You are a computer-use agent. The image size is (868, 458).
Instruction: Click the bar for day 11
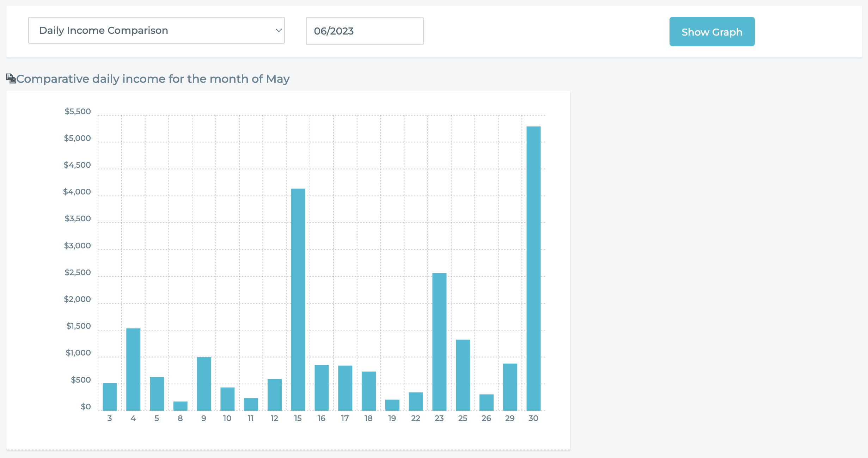click(x=251, y=404)
